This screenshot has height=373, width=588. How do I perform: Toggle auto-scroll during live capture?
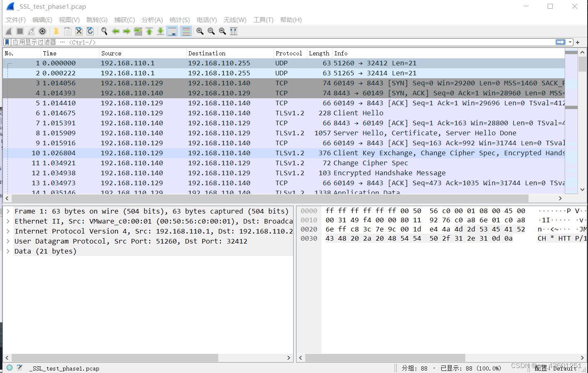point(172,31)
